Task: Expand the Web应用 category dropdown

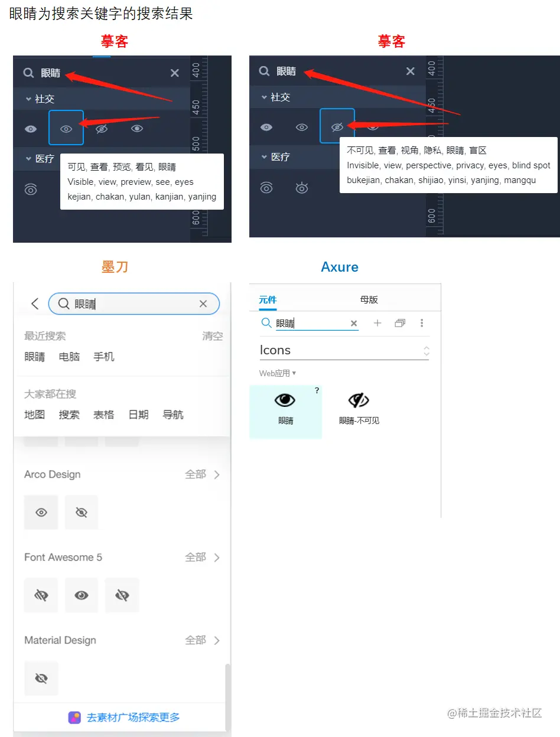Action: (278, 373)
